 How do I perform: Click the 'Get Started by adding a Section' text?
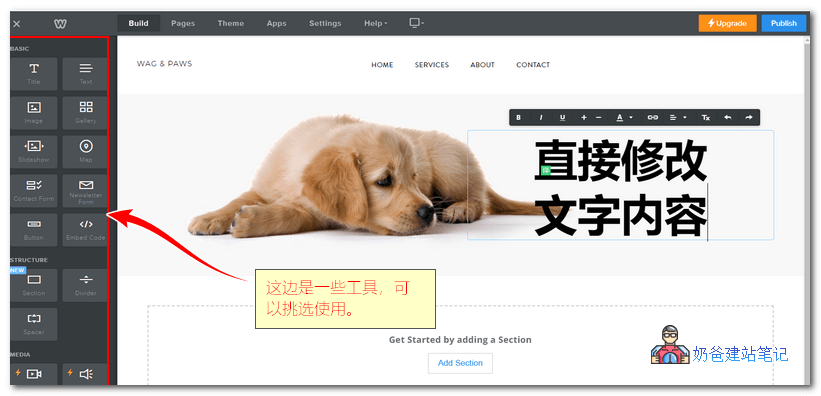pyautogui.click(x=460, y=340)
